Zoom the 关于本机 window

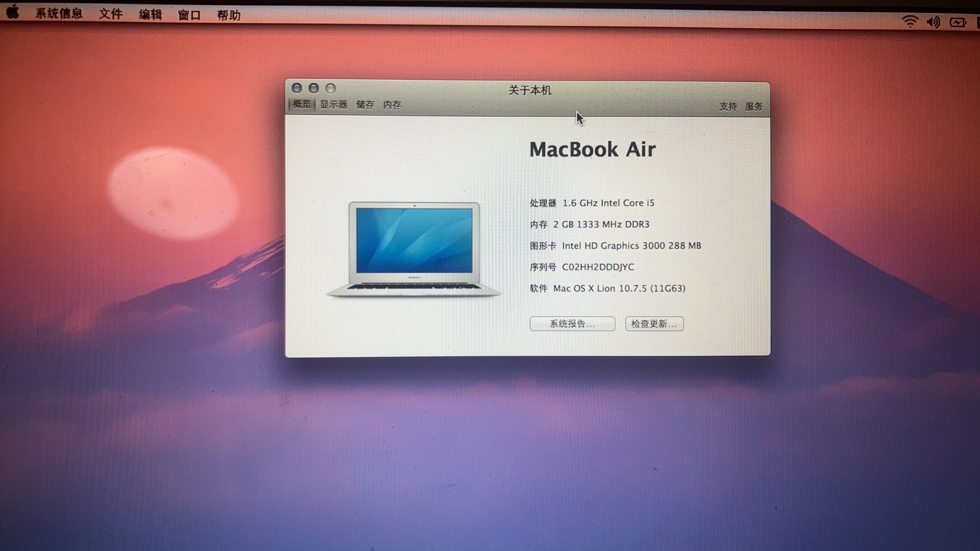pos(331,89)
